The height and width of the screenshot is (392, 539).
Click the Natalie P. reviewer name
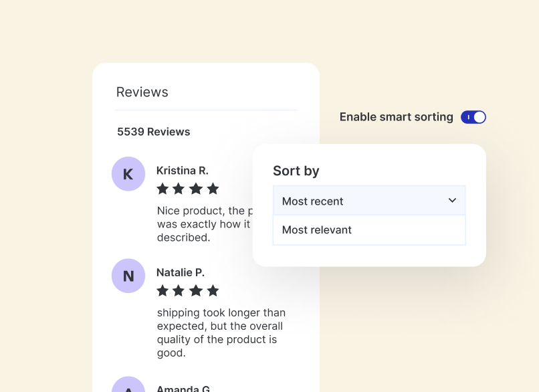(x=181, y=272)
